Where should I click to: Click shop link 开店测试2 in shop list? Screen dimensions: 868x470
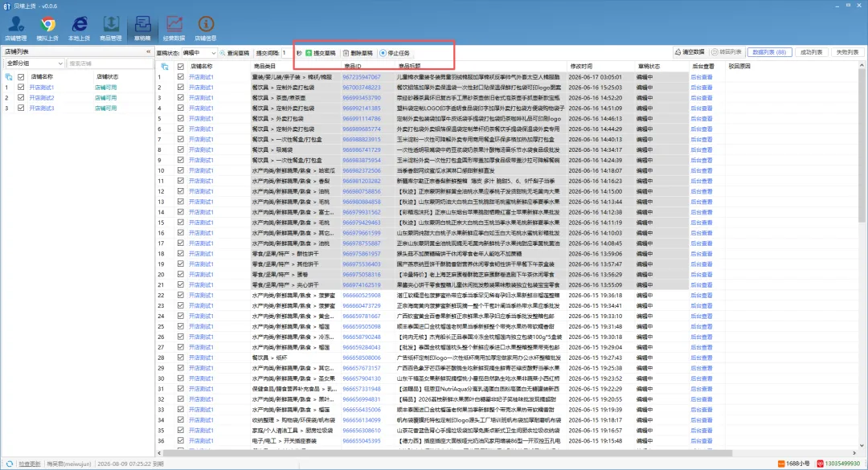coord(42,97)
